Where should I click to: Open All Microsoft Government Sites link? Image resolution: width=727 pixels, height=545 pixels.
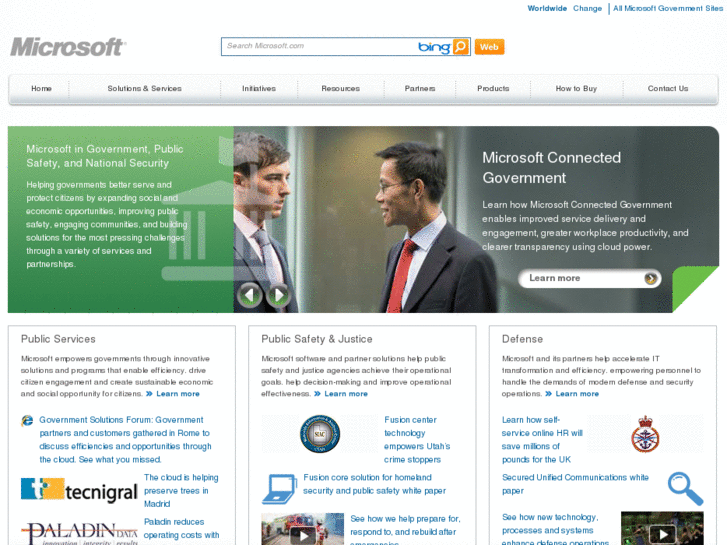pyautogui.click(x=668, y=8)
